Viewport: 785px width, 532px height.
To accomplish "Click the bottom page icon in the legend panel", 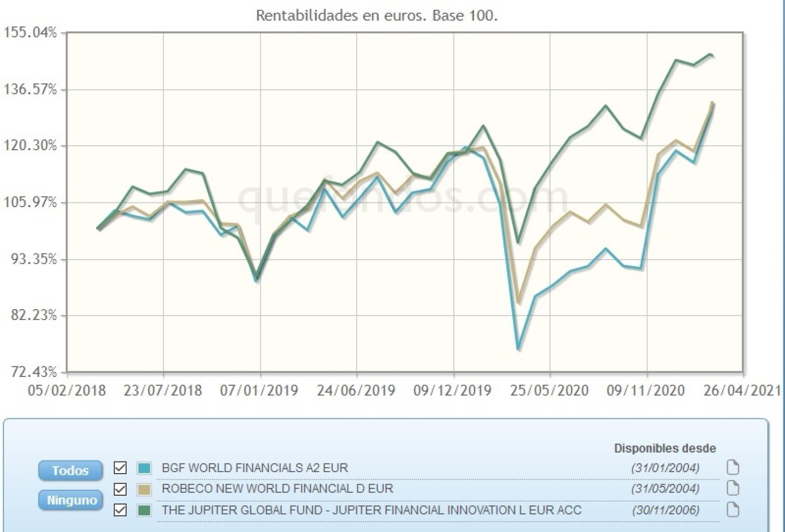I will (x=733, y=510).
